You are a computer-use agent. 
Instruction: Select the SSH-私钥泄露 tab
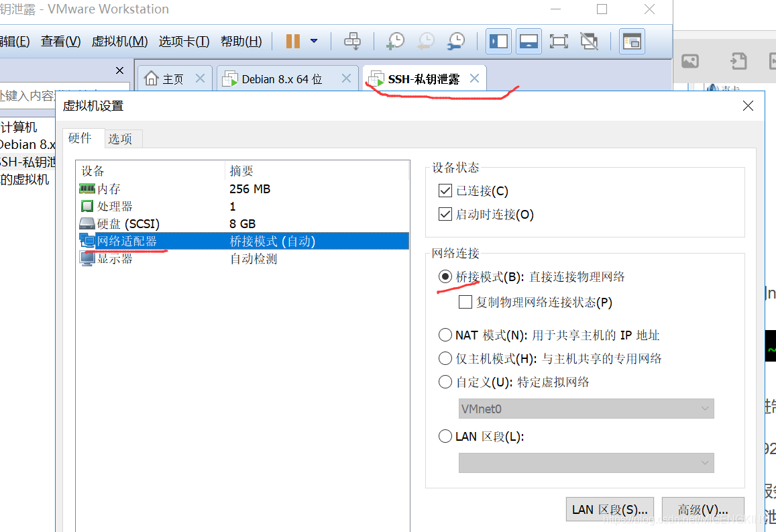point(424,79)
